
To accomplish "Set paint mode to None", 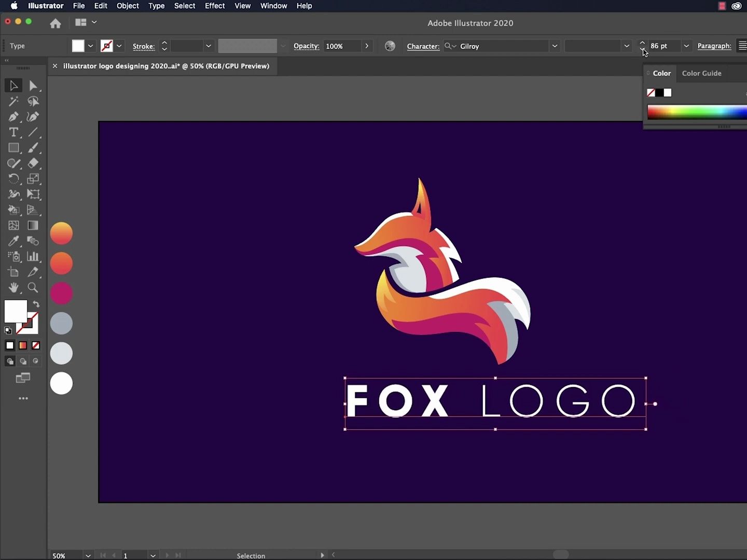I will click(x=36, y=345).
